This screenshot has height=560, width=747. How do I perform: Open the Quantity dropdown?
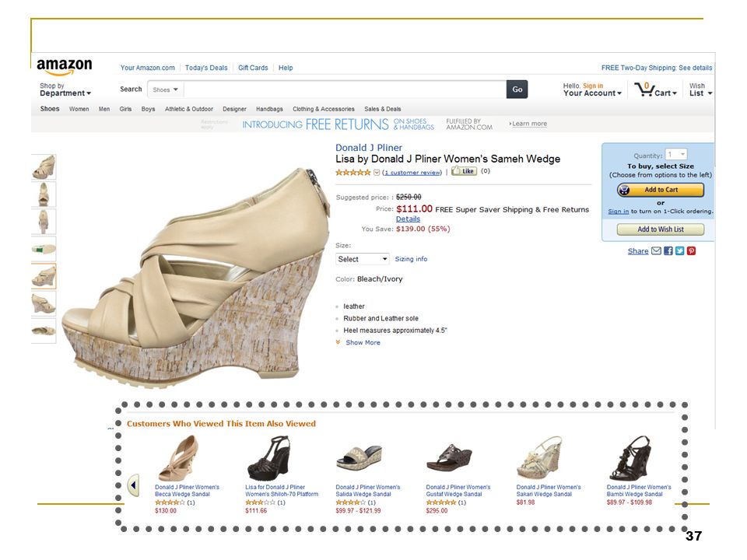coord(676,154)
